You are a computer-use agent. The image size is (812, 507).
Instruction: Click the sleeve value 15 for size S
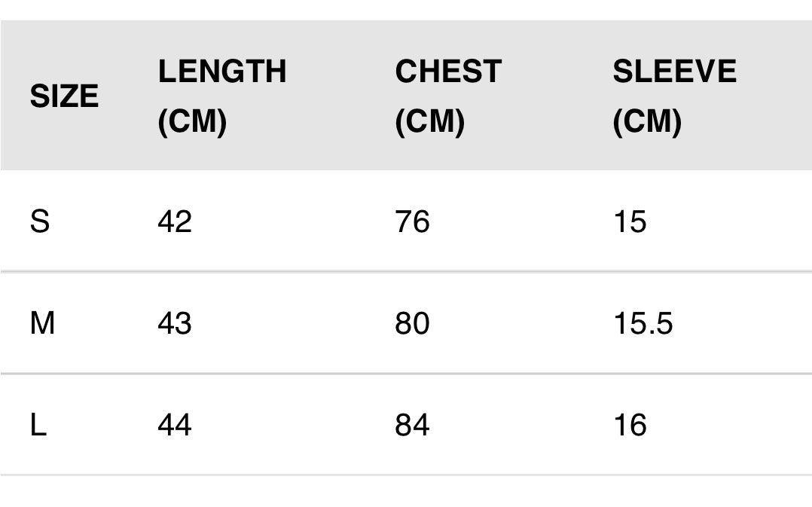click(630, 221)
